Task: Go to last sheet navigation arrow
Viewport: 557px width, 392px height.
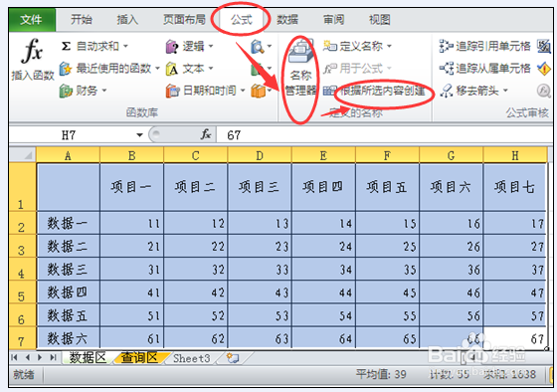Action: pos(53,357)
